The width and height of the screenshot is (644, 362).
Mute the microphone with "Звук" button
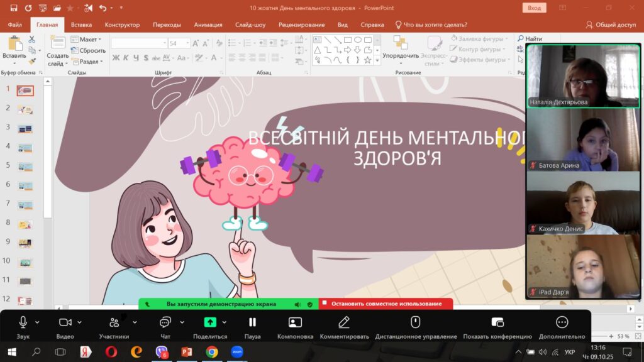point(23,322)
